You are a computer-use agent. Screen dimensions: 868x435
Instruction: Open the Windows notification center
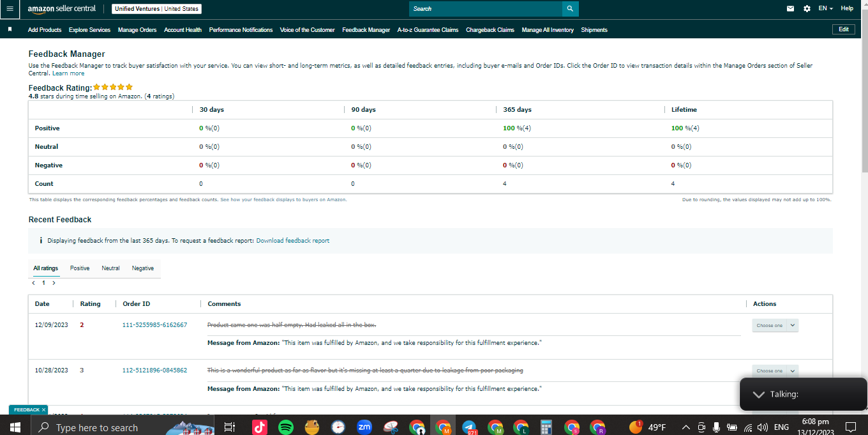coord(850,427)
